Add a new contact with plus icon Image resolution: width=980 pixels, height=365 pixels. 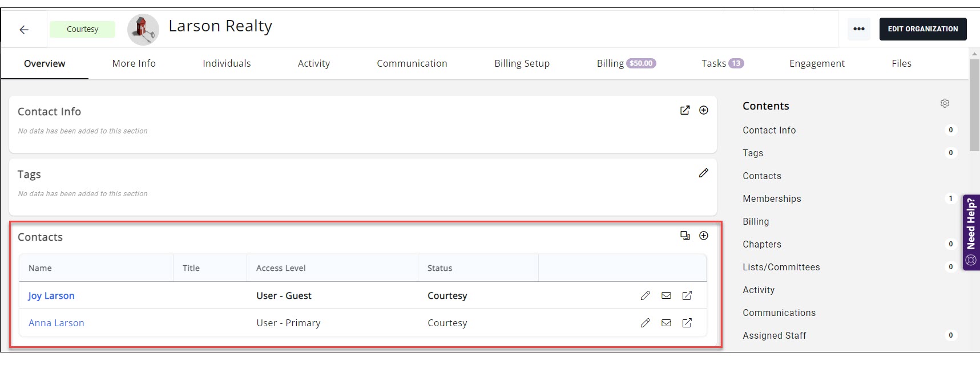[x=704, y=236]
